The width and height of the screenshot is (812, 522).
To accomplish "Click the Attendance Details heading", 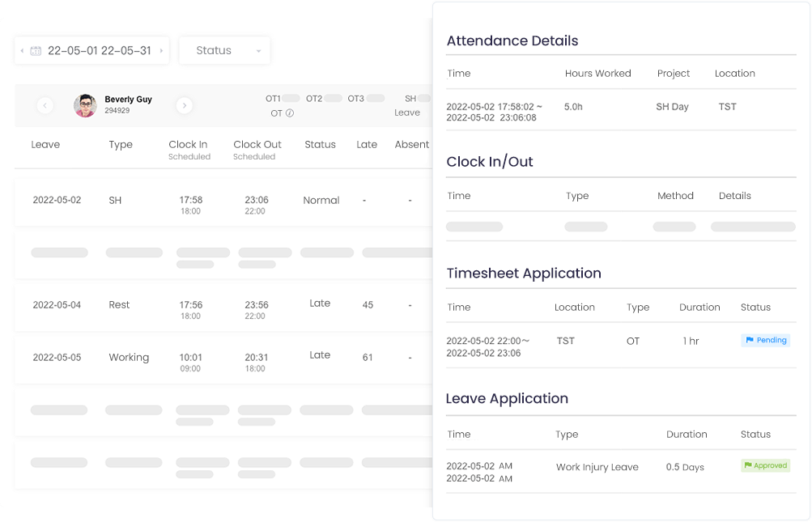I will tap(512, 41).
